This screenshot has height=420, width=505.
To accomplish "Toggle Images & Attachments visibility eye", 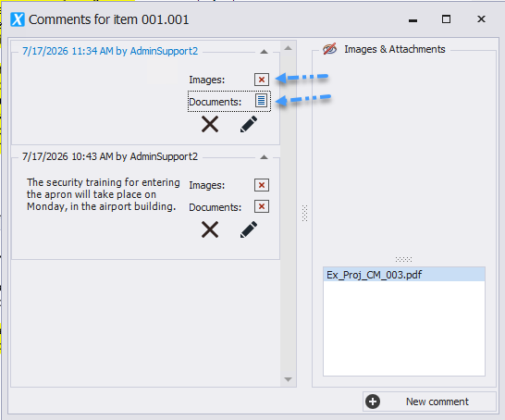I will pos(330,49).
